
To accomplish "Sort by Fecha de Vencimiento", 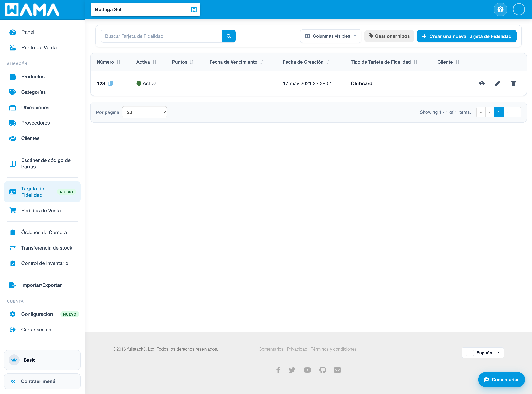I will pyautogui.click(x=236, y=62).
